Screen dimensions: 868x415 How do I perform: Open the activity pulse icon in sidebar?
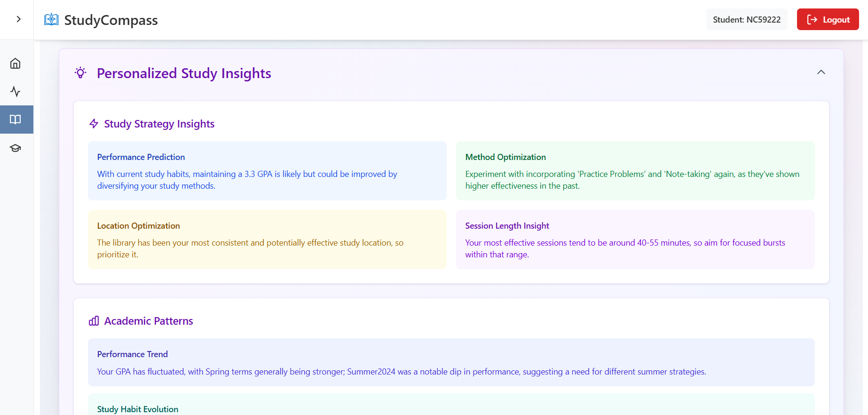tap(16, 91)
